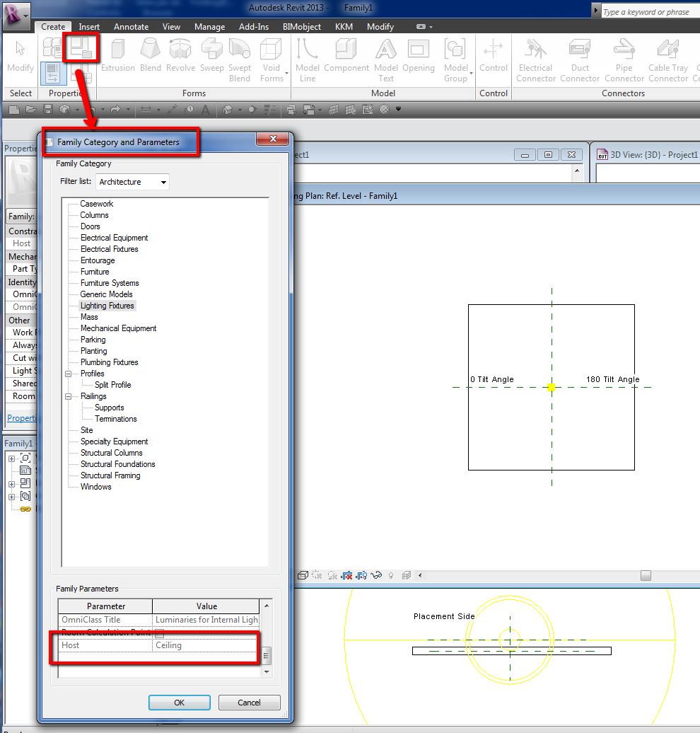Screen dimensions: 700x733
Task: Select the Casework category
Action: [x=97, y=204]
